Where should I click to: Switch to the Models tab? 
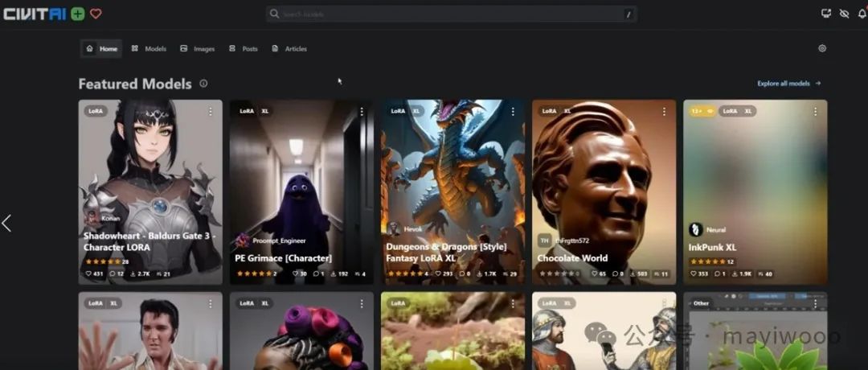click(149, 49)
